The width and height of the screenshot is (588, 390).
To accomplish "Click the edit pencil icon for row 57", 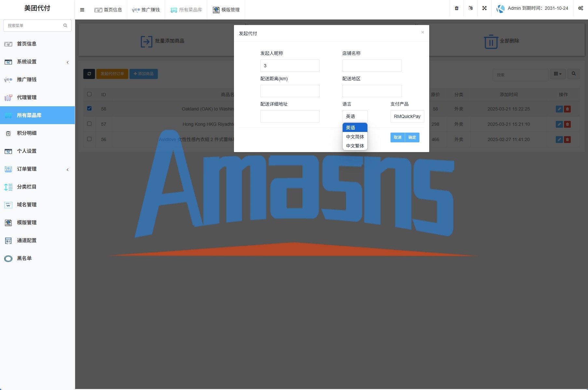I will 559,124.
